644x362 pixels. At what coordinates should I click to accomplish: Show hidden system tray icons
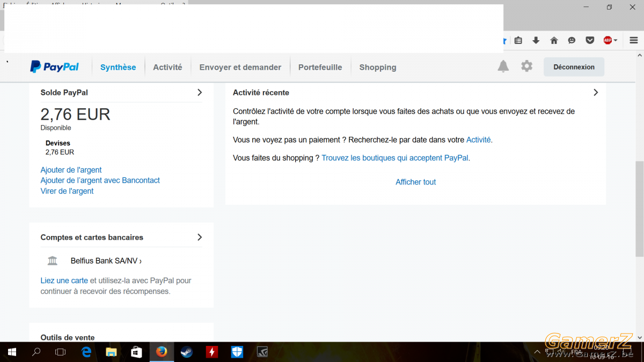(538, 352)
